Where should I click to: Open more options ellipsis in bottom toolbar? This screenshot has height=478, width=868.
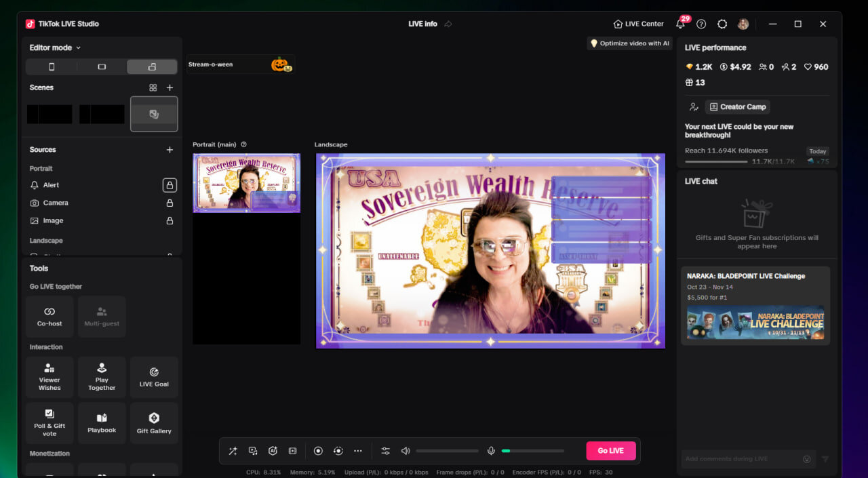pos(358,451)
